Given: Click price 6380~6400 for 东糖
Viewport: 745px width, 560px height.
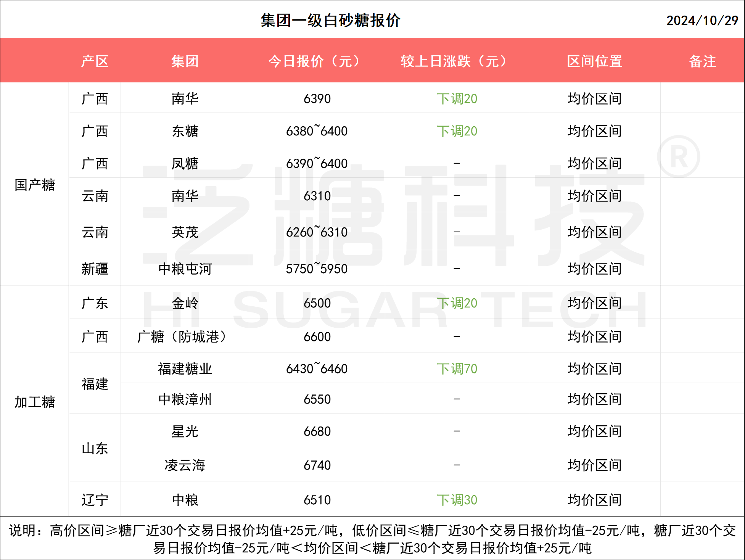Looking at the screenshot, I should point(317,131).
